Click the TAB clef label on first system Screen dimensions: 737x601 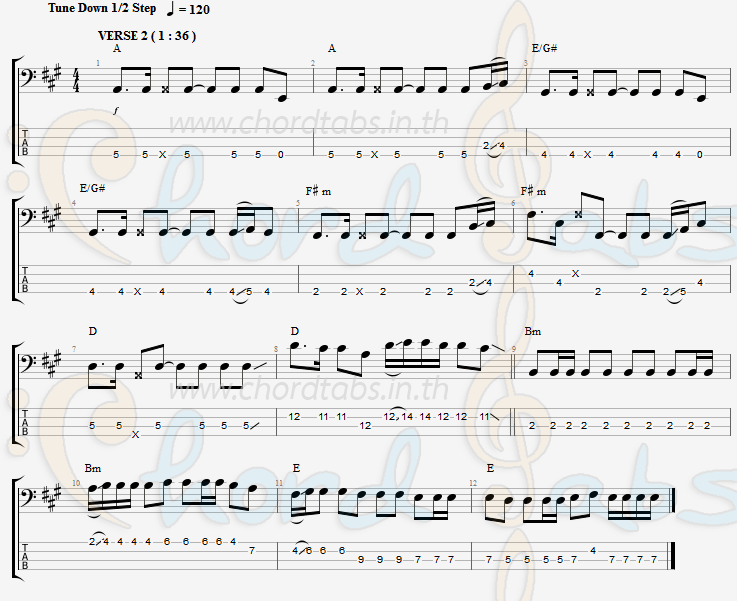click(25, 142)
